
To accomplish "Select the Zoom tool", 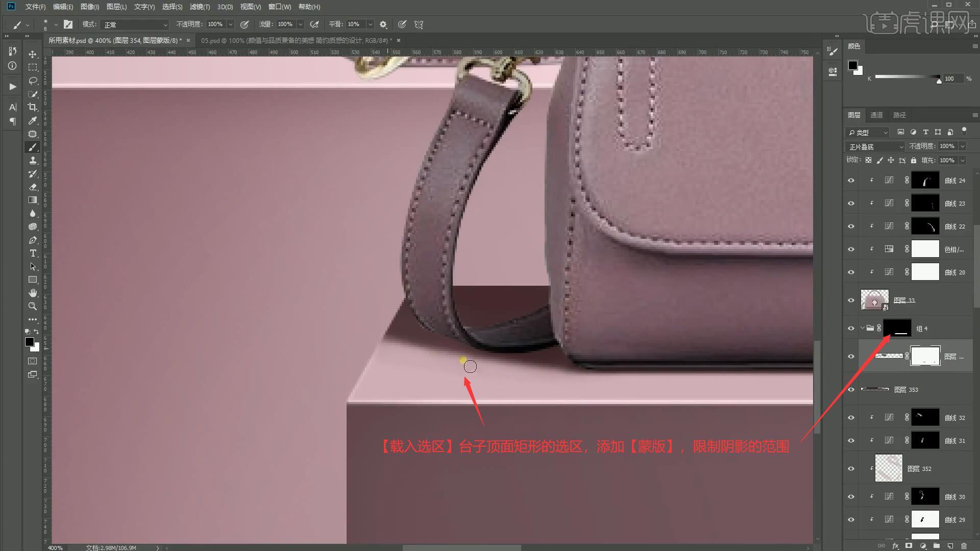I will (33, 306).
